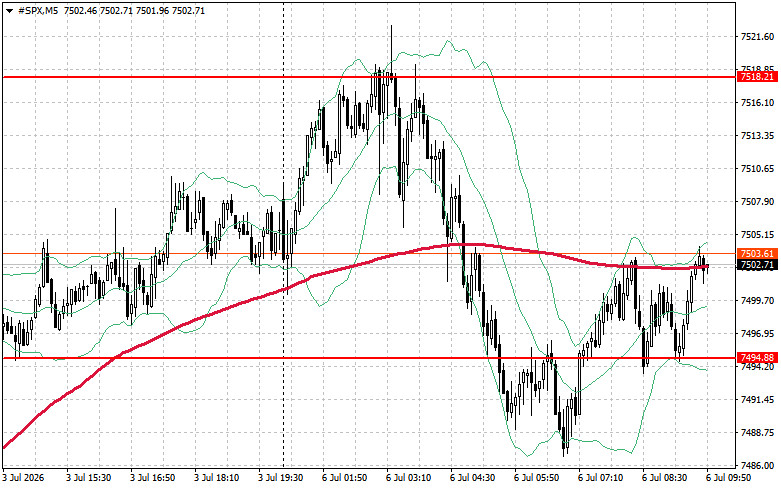Screen dimensions: 781x489
Task: Click the 6 Jul 09:50 time label
Action: click(x=728, y=478)
